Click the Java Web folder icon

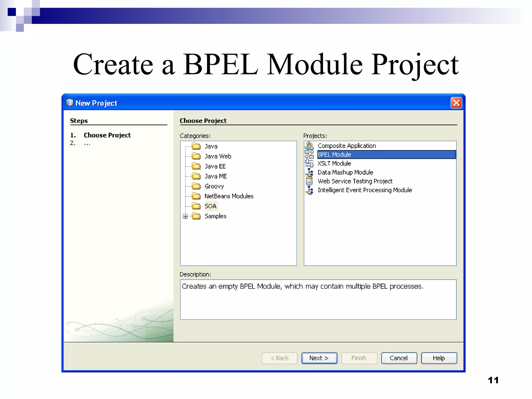coord(196,156)
